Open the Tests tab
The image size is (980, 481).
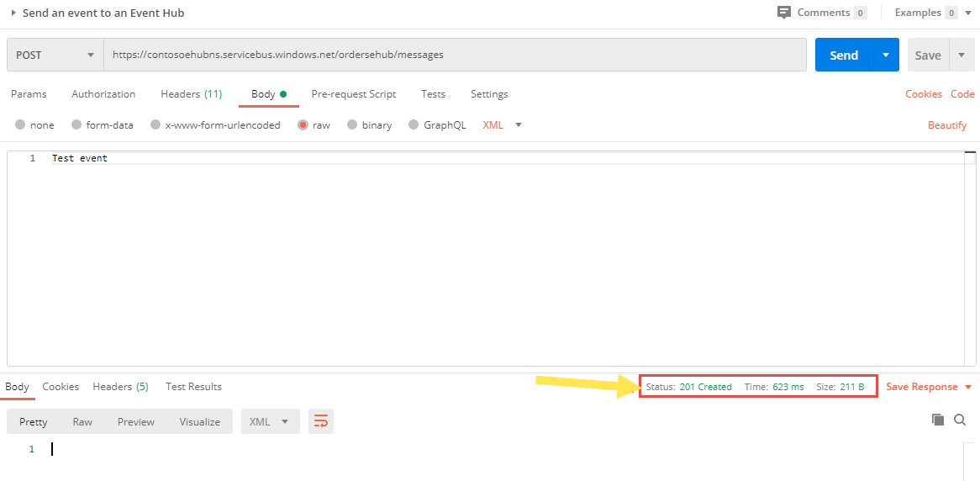[433, 94]
